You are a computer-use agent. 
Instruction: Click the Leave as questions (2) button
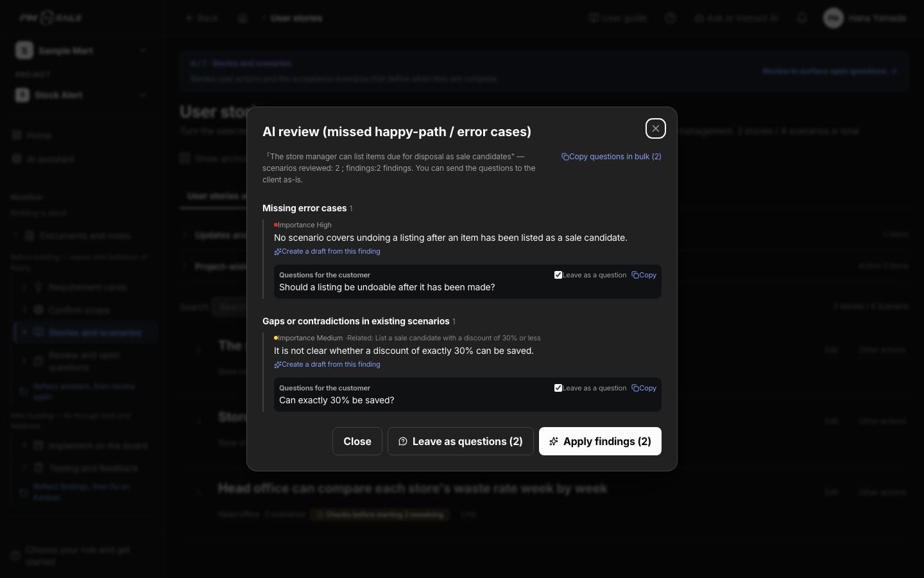click(x=460, y=441)
